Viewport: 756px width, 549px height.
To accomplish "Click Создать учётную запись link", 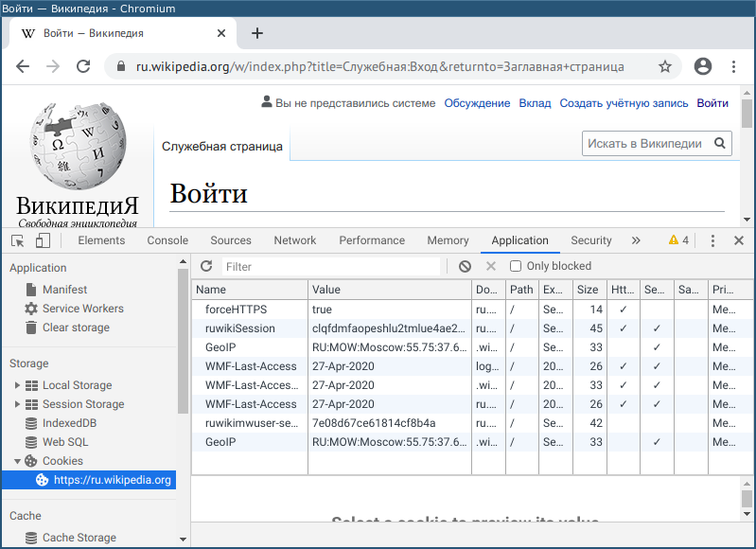I will 624,103.
